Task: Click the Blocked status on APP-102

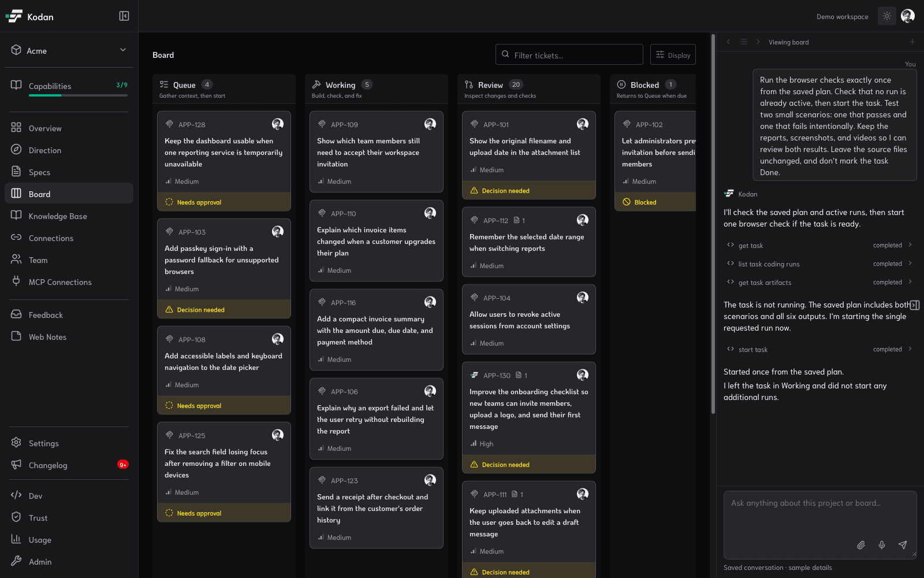Action: [655, 202]
